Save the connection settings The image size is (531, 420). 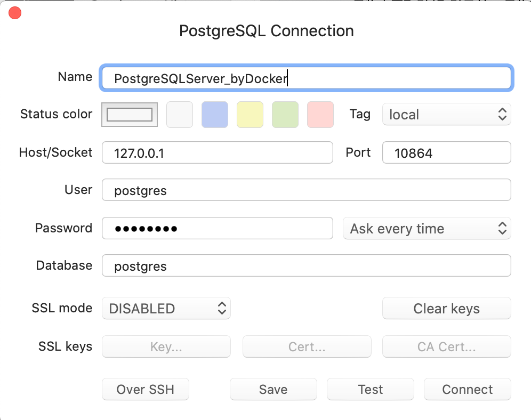click(273, 389)
